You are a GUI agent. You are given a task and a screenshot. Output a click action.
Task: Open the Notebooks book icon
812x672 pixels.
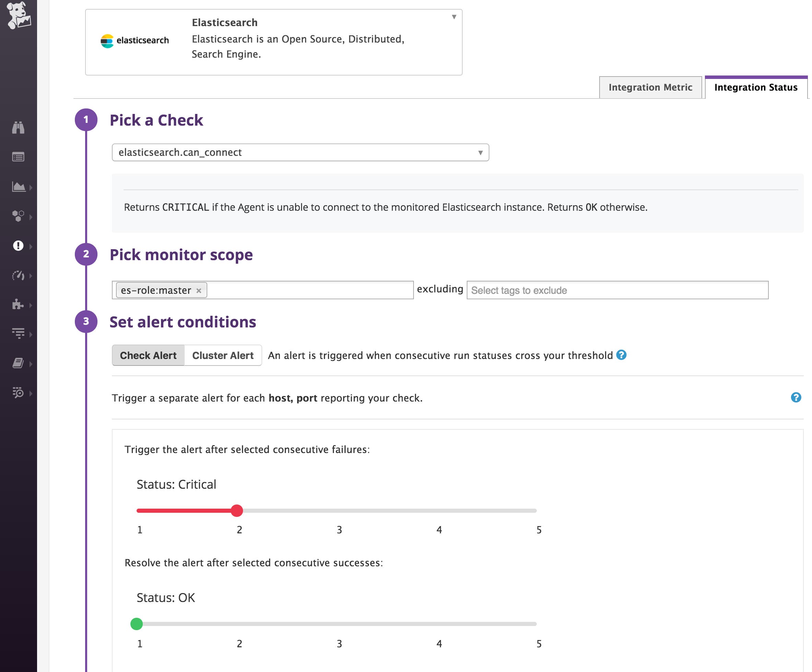pos(19,363)
